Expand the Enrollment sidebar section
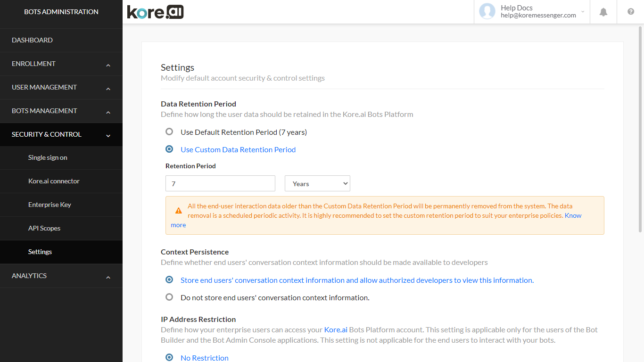644x362 pixels. pyautogui.click(x=61, y=64)
